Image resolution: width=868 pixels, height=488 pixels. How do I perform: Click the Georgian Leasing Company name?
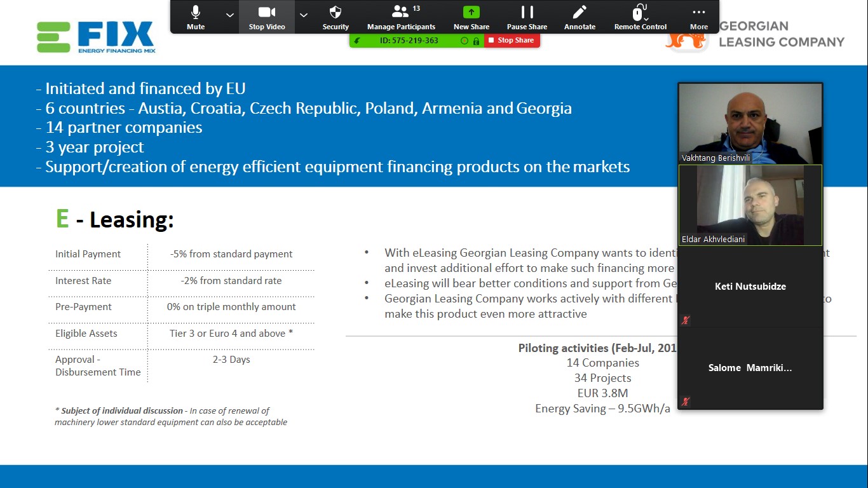coord(782,34)
